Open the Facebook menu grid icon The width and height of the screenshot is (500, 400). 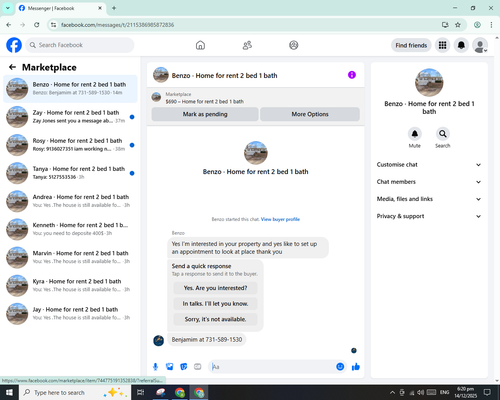point(442,45)
